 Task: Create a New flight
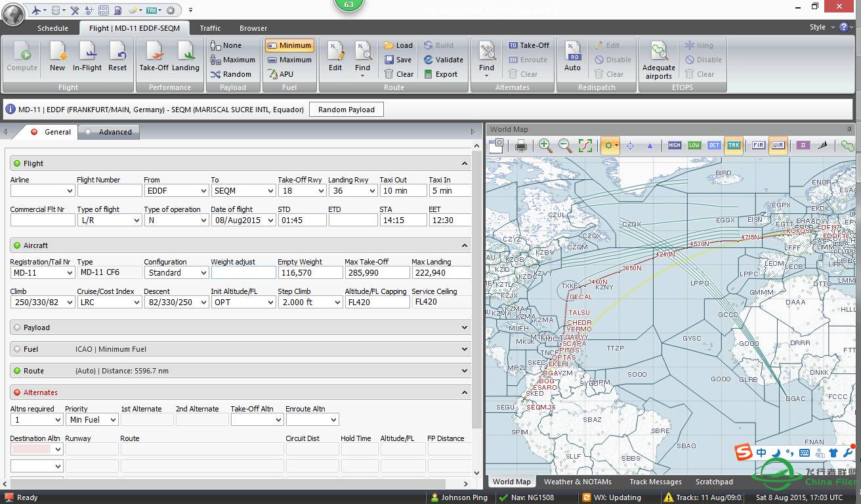(57, 57)
